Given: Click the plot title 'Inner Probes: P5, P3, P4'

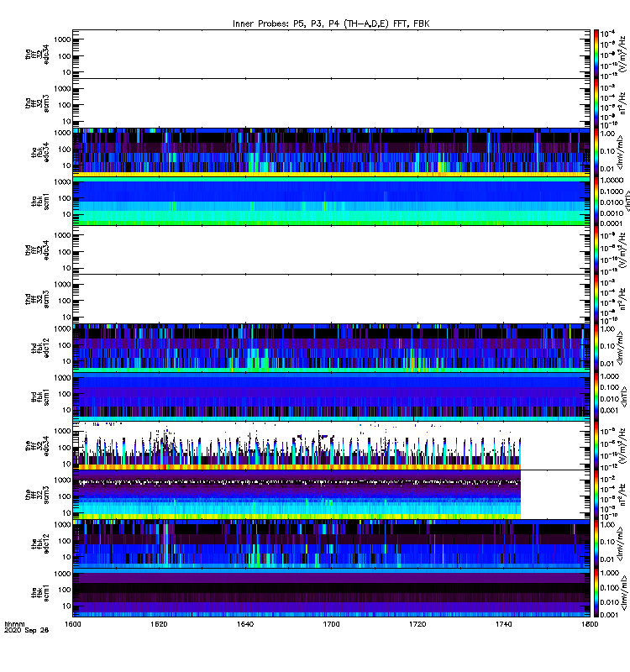Looking at the screenshot, I should pyautogui.click(x=331, y=24).
